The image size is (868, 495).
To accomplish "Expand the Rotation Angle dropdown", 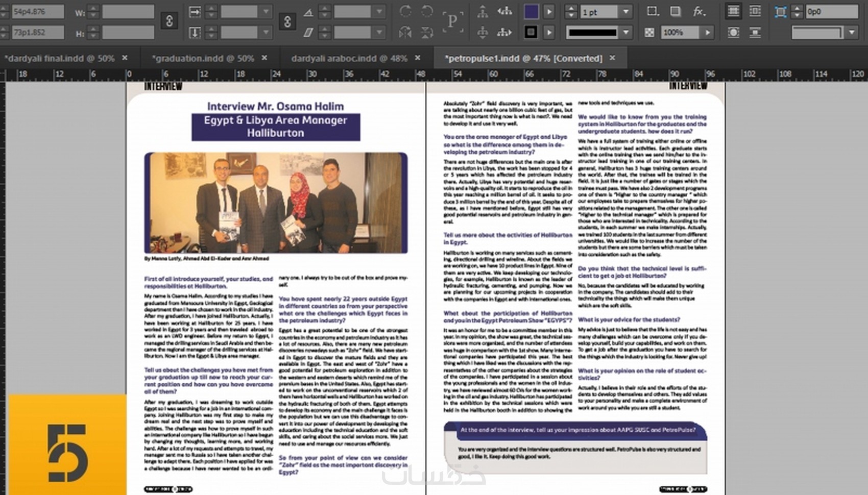I will point(379,11).
